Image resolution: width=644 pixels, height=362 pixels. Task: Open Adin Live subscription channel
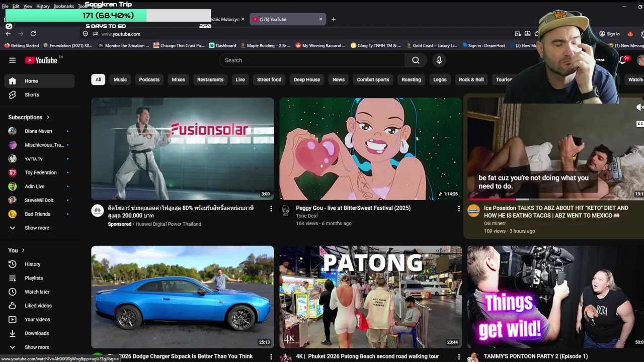(x=39, y=187)
